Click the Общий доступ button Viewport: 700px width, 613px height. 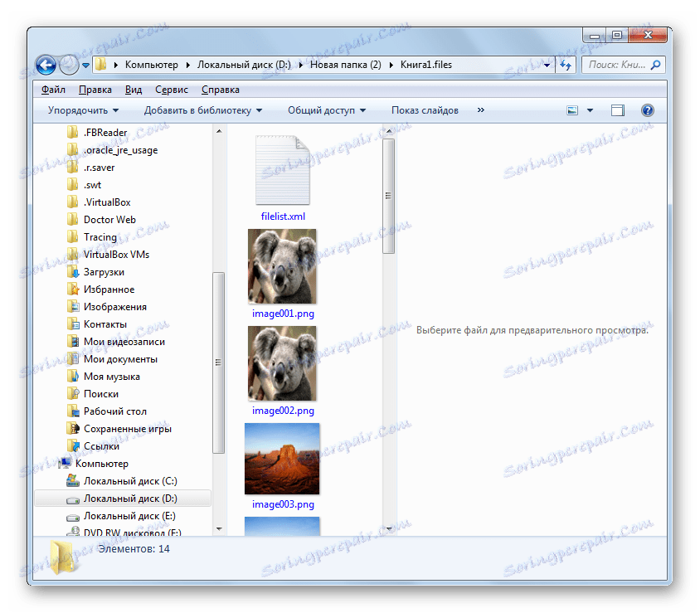325,109
